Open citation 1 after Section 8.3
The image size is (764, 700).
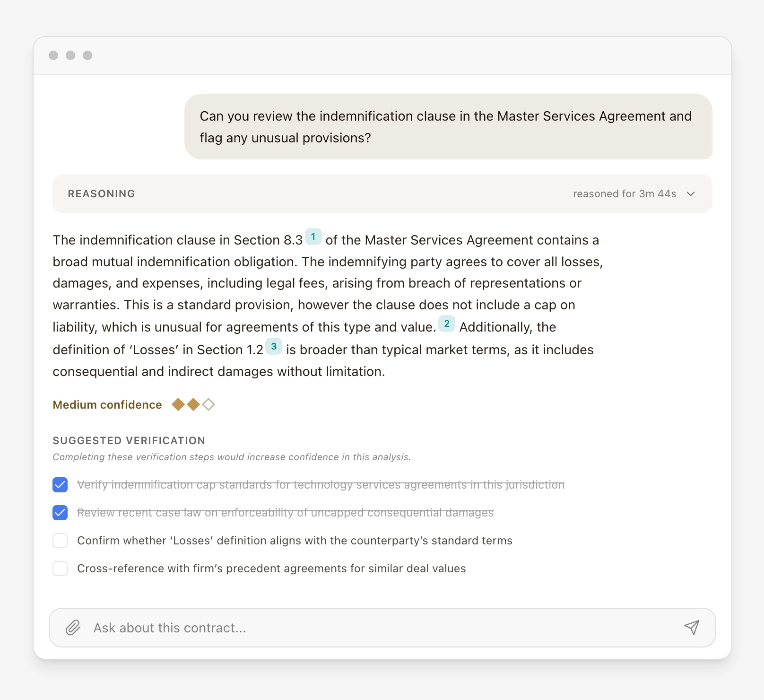point(313,236)
